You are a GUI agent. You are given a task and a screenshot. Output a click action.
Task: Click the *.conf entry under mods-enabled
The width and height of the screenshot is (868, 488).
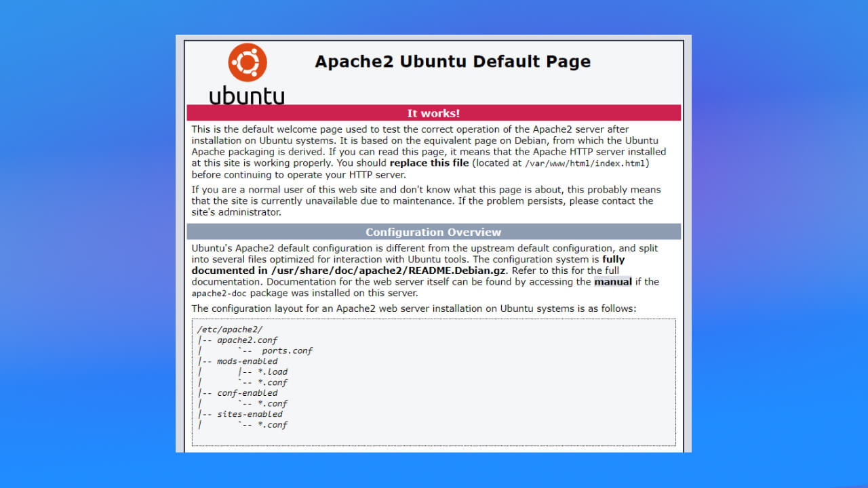(x=272, y=382)
